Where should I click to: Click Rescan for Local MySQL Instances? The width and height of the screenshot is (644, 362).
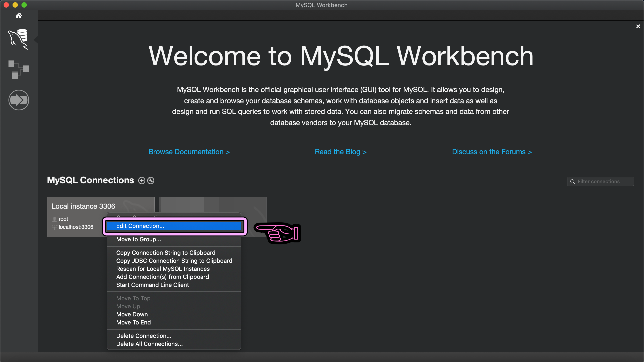163,269
